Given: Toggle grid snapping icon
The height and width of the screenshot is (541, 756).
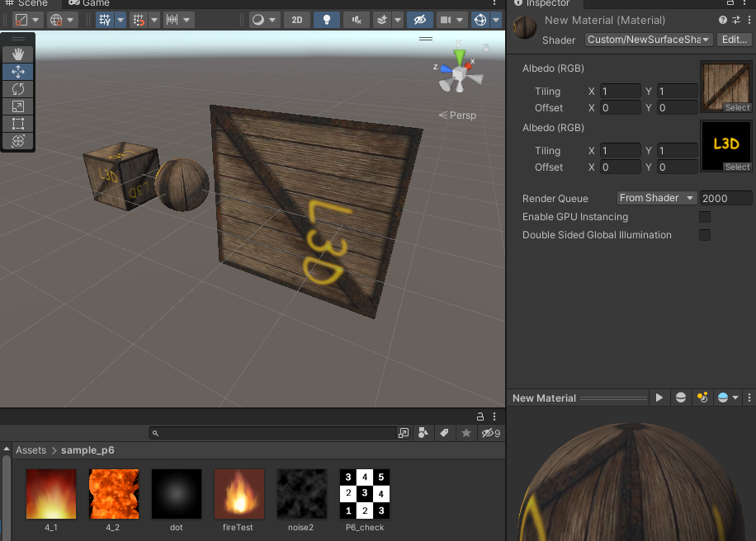Looking at the screenshot, I should 139,20.
